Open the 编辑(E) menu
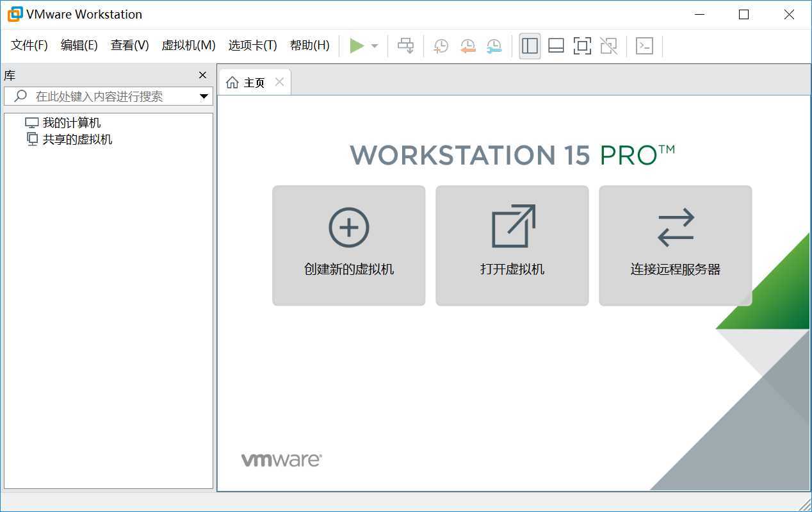Screen dimensions: 812x512 (79, 45)
